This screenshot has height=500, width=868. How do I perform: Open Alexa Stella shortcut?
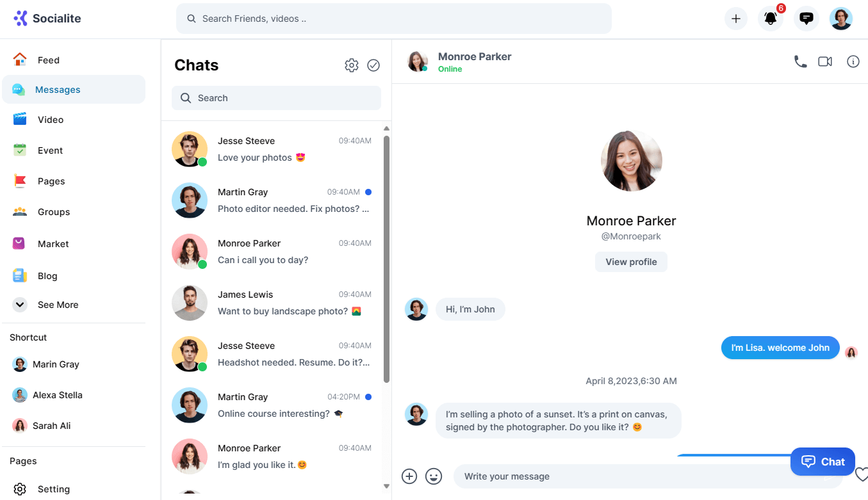[x=57, y=395]
